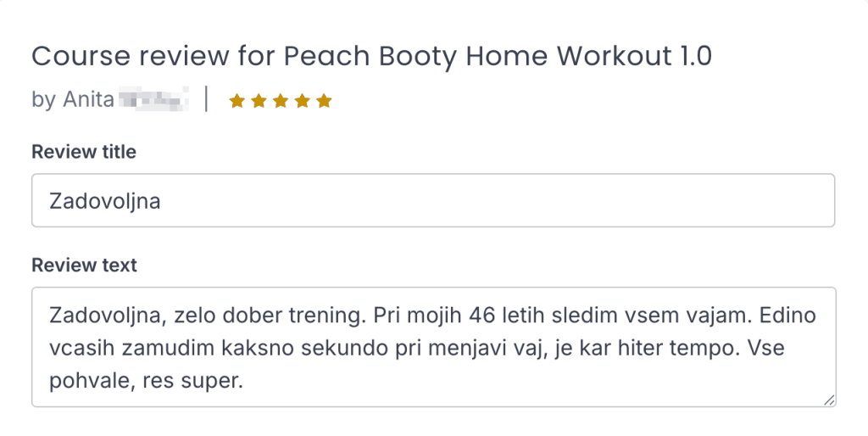
Task: Click the second rating star
Action: [x=259, y=102]
